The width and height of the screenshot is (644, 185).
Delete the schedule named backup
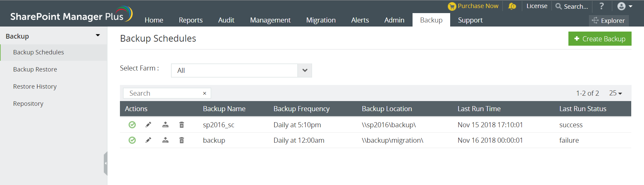point(181,140)
